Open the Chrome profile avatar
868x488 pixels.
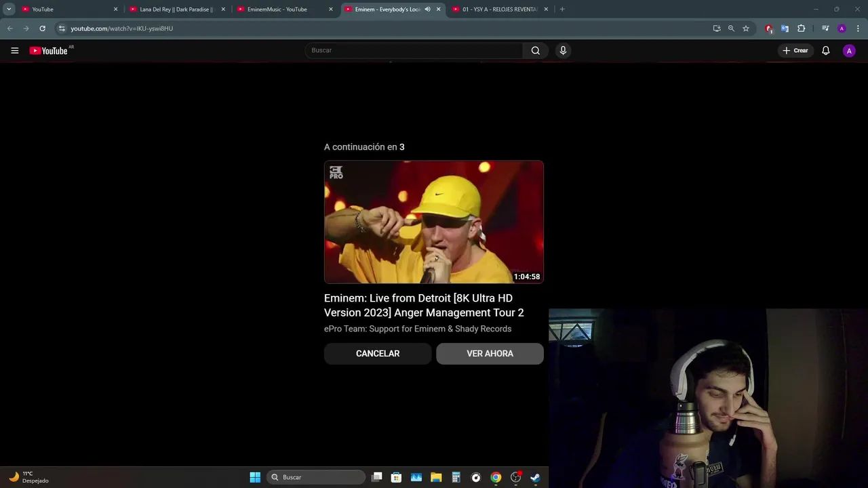pyautogui.click(x=842, y=28)
